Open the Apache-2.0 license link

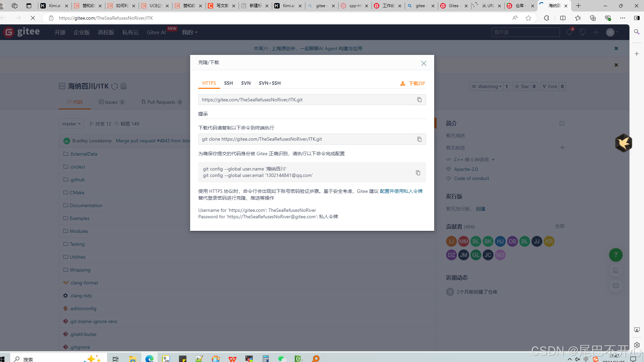(466, 169)
